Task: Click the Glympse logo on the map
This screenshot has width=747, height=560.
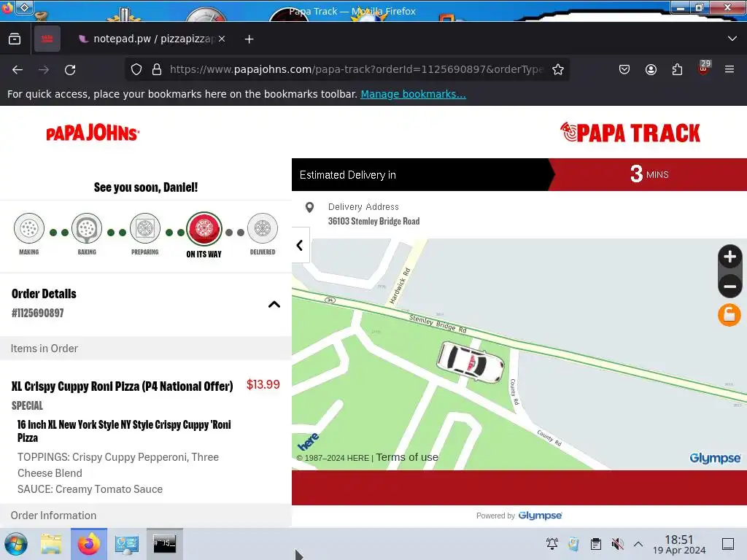Action: point(715,458)
